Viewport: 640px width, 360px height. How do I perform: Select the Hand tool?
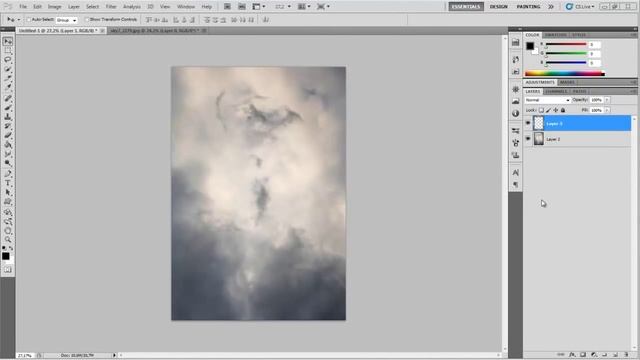(8, 231)
